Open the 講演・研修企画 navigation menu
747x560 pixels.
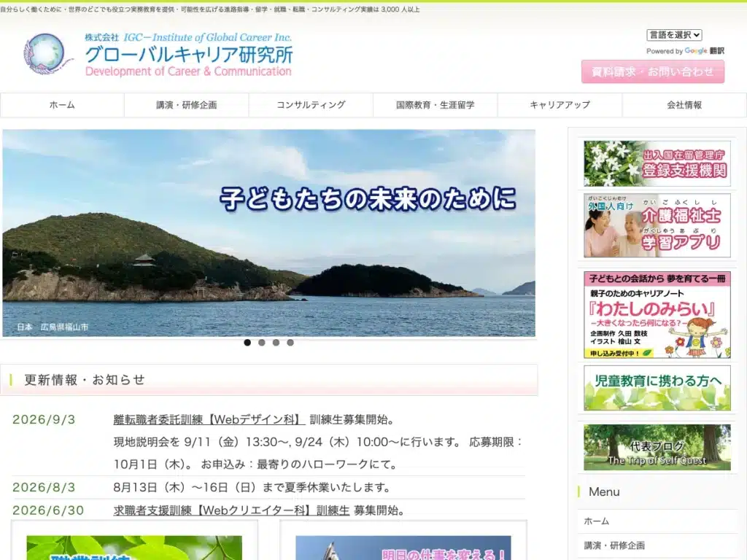coord(186,105)
